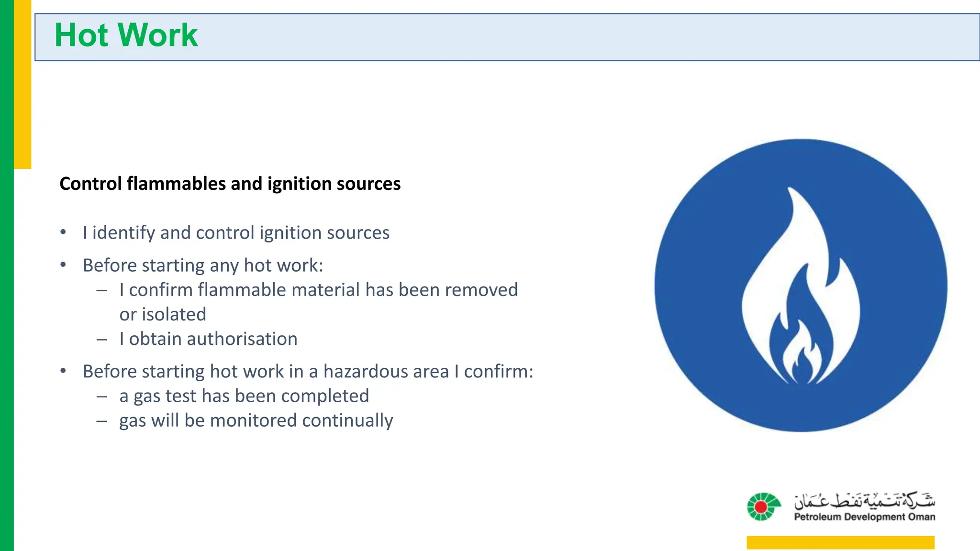Click the 'I identify and control ignition sources' bullet

(236, 232)
